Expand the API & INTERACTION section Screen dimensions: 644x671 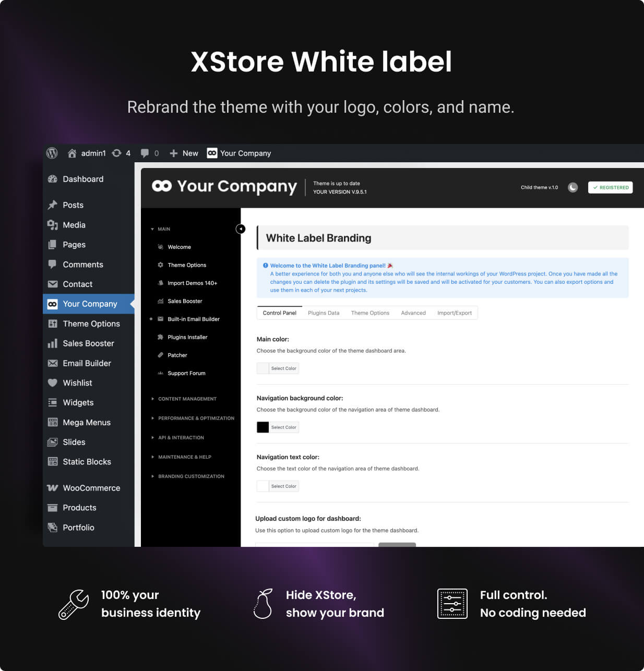(x=177, y=437)
